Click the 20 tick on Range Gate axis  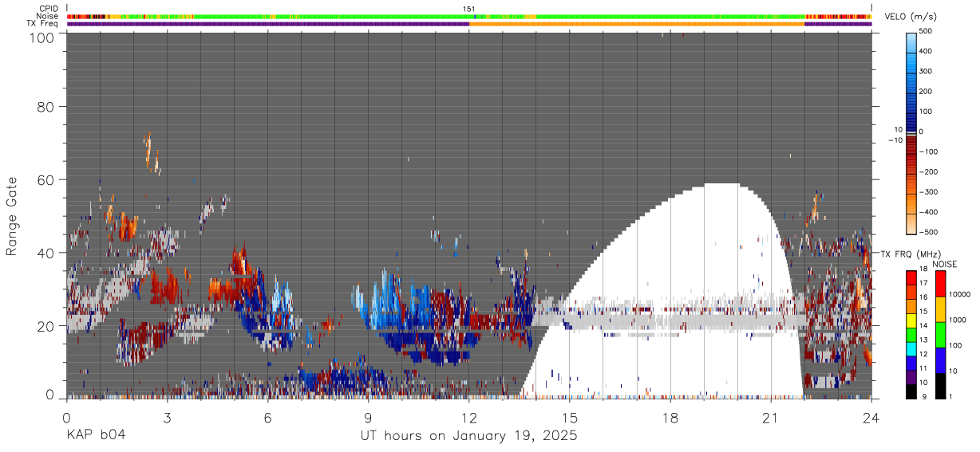point(45,326)
